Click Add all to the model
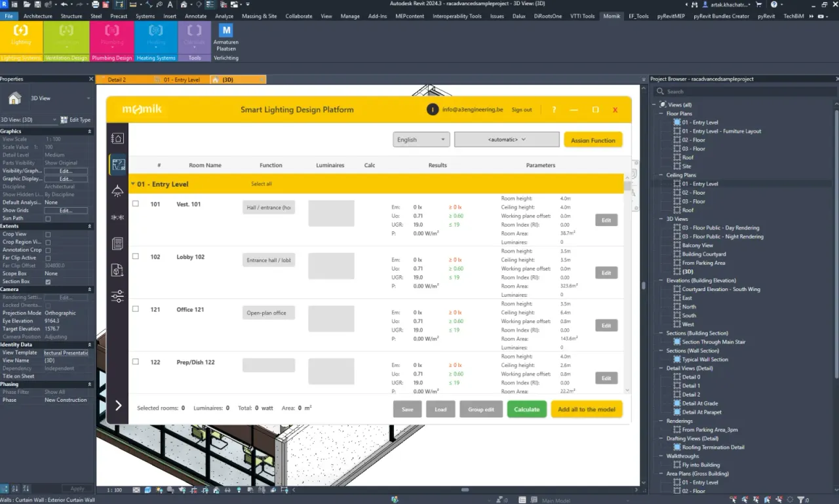This screenshot has height=504, width=839. tap(587, 409)
